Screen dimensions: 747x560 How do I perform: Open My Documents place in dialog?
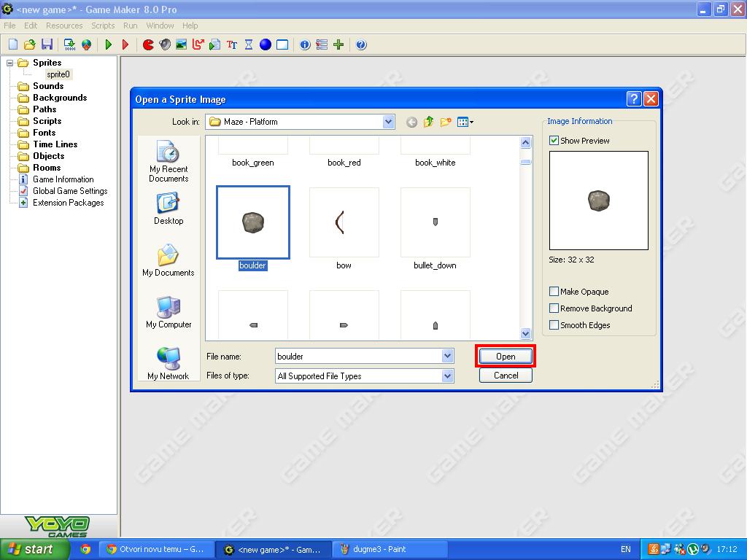tap(169, 260)
